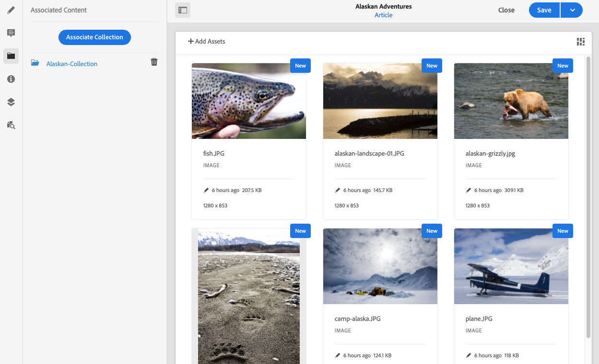Open the info metadata panel icon
This screenshot has height=364, width=599.
click(x=11, y=79)
